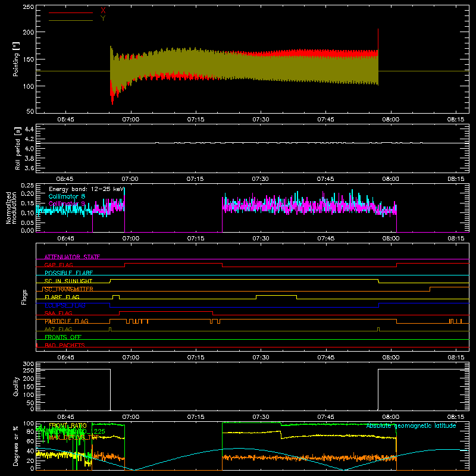476x476 pixels.
Task: Click the POSSIBLE_FLARE flag label
Action: [x=68, y=273]
